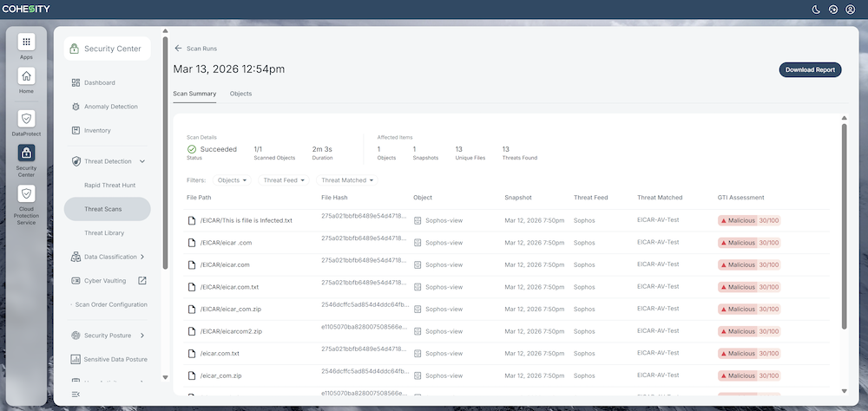Click table scrollbar down arrow
The width and height of the screenshot is (868, 411).
click(845, 391)
